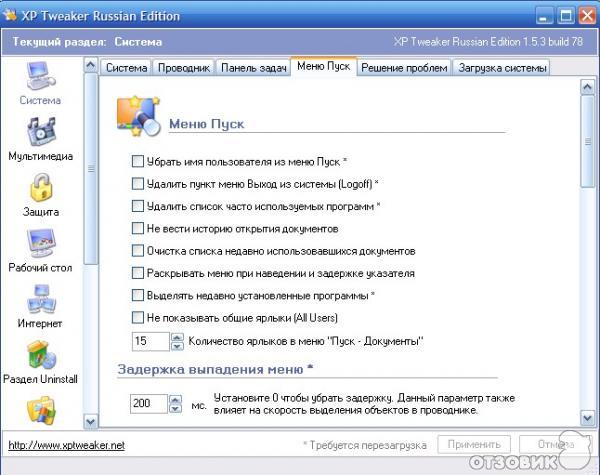This screenshot has width=600, height=475.
Task: Open the http://www.xptweaker.net link
Action: pos(67,445)
